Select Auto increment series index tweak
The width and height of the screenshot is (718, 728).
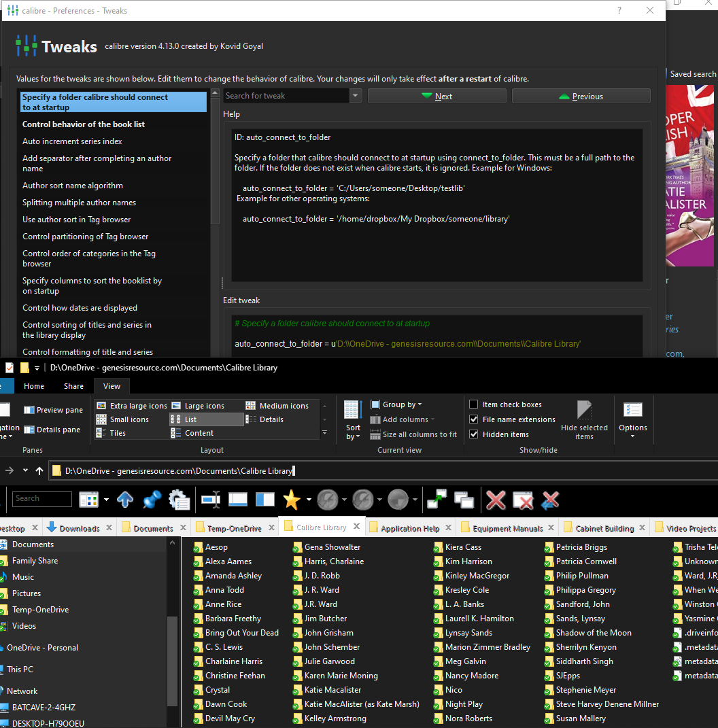point(72,141)
